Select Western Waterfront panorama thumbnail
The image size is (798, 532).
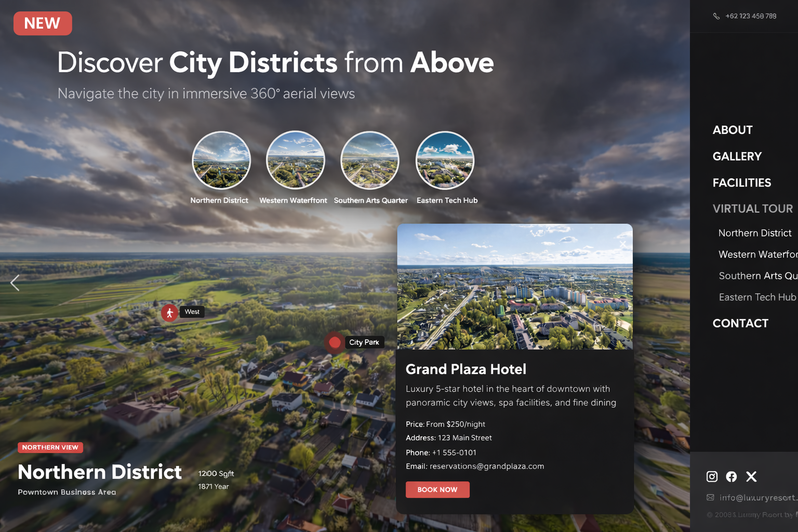296,161
